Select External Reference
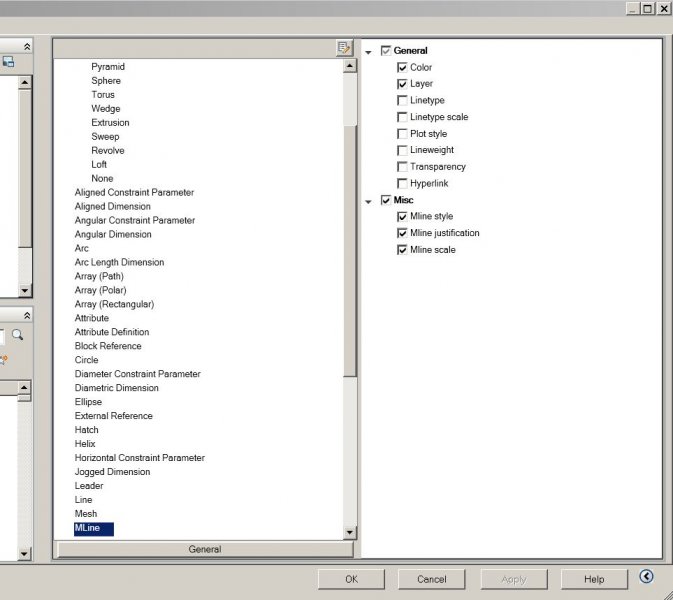673x600 pixels. point(113,416)
